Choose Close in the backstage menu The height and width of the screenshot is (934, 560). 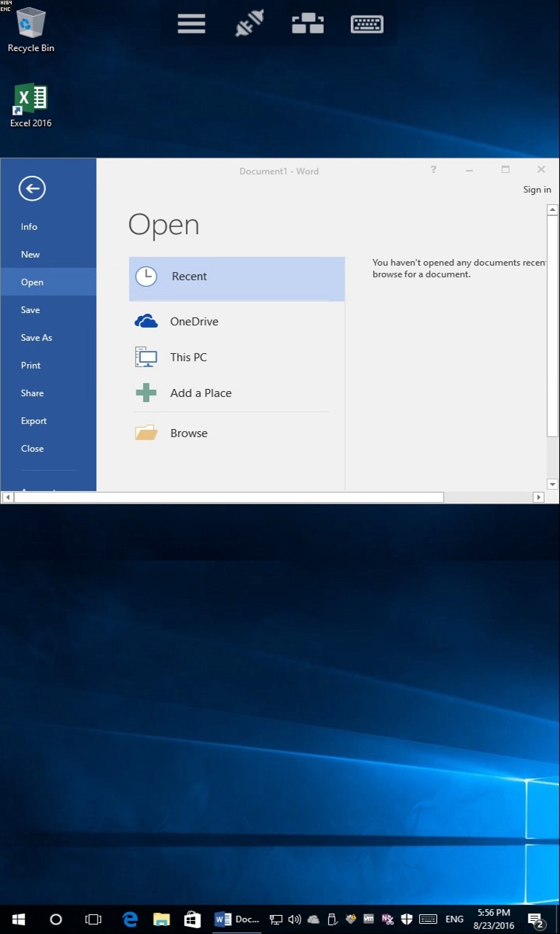[48, 449]
